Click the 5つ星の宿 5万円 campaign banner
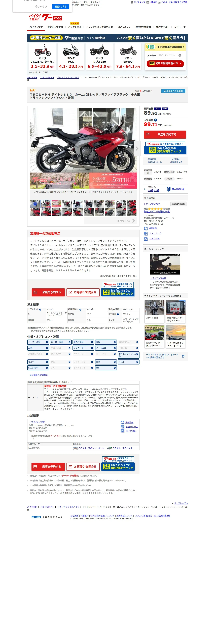The width and height of the screenshot is (215, 644). [83, 181]
